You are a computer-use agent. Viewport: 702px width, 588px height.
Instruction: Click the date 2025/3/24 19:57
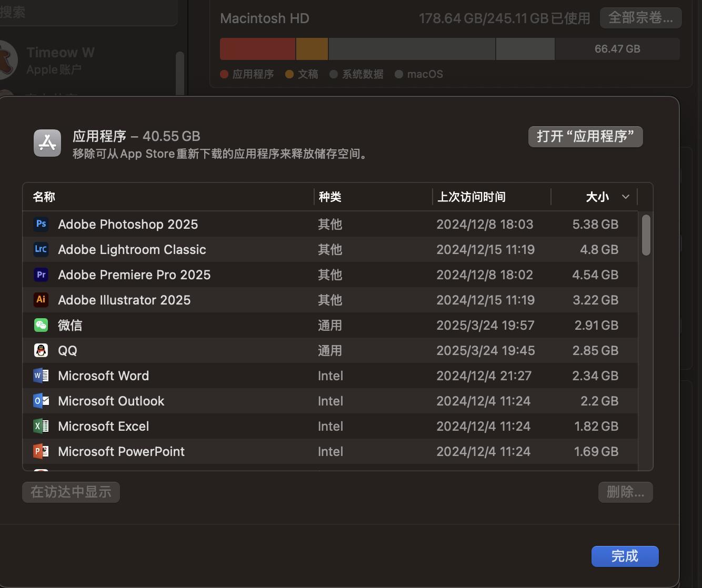(x=485, y=325)
